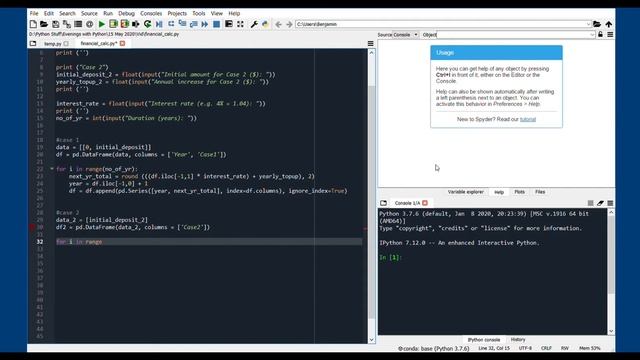Open the Consoles menu
640x360 pixels.
coord(151,13)
